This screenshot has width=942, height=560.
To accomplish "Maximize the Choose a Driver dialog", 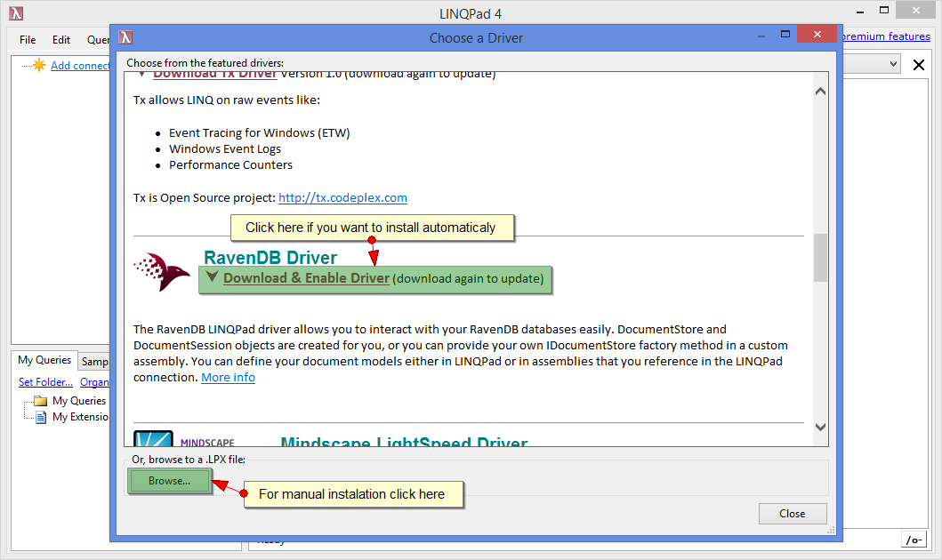I will point(785,35).
